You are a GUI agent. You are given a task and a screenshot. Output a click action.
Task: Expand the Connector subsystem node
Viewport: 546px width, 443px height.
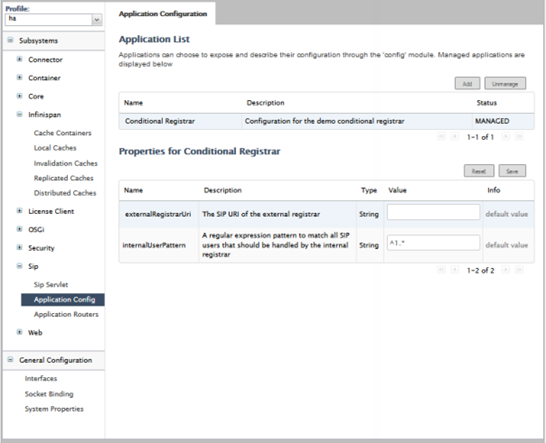(x=20, y=59)
